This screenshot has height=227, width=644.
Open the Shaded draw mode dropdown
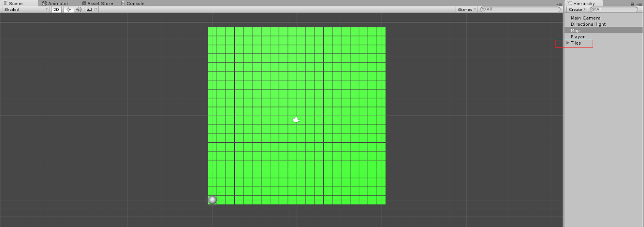(x=26, y=9)
